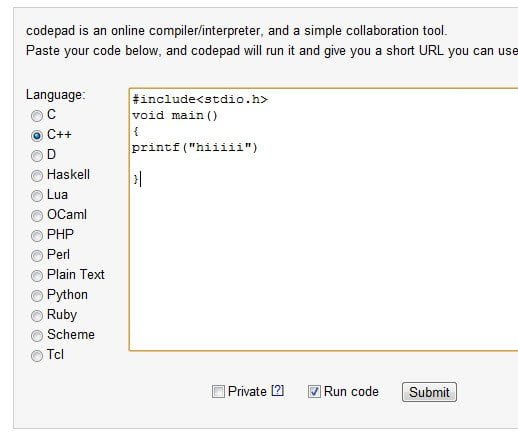Choose Tcl as the language
Screen dimensions: 518x434
coord(37,356)
